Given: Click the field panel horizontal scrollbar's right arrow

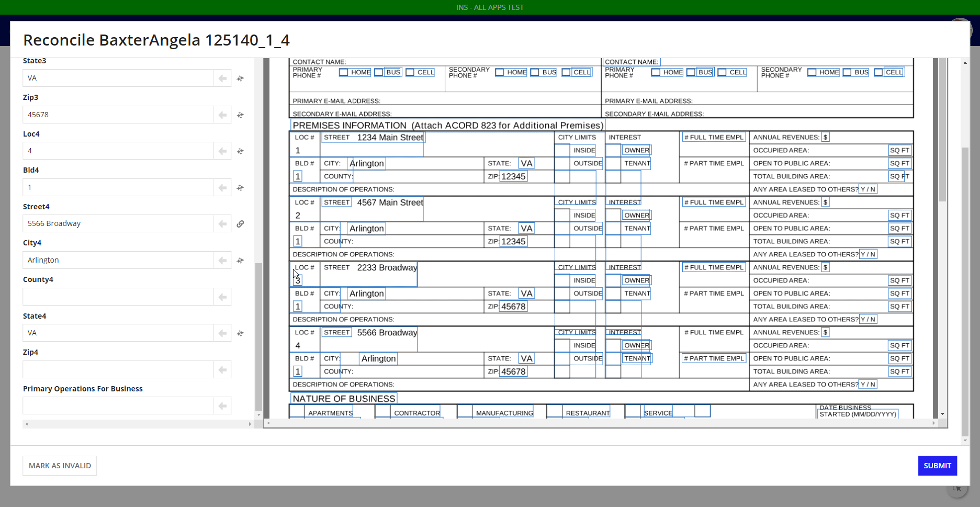Looking at the screenshot, I should tap(250, 424).
